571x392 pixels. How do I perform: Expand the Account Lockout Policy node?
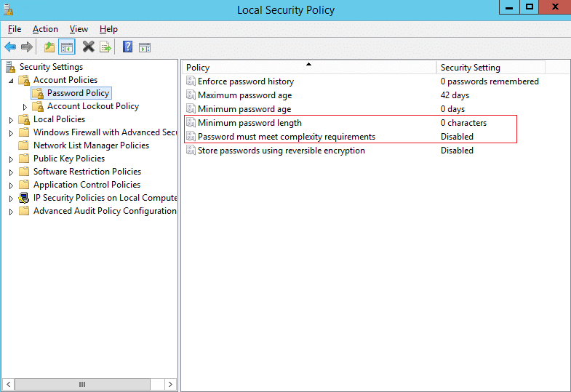click(25, 107)
